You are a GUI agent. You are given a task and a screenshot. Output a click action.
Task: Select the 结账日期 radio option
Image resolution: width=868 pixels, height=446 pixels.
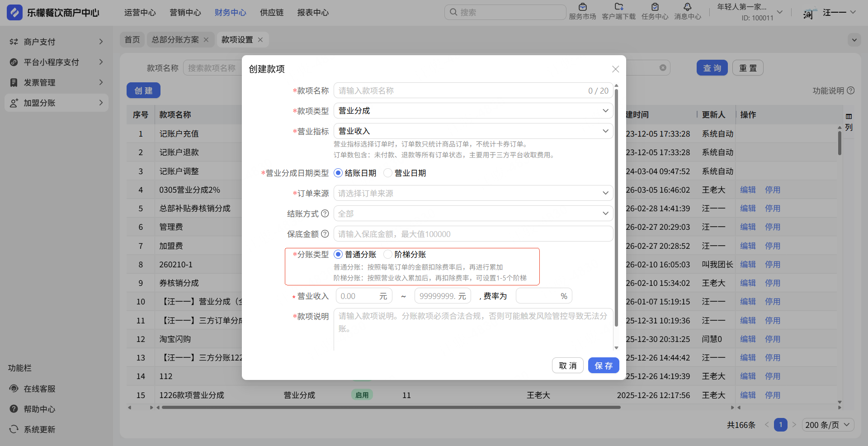click(338, 173)
